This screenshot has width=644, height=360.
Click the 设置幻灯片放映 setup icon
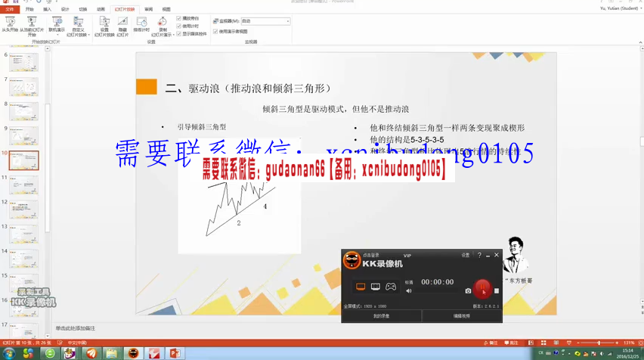[x=104, y=26]
